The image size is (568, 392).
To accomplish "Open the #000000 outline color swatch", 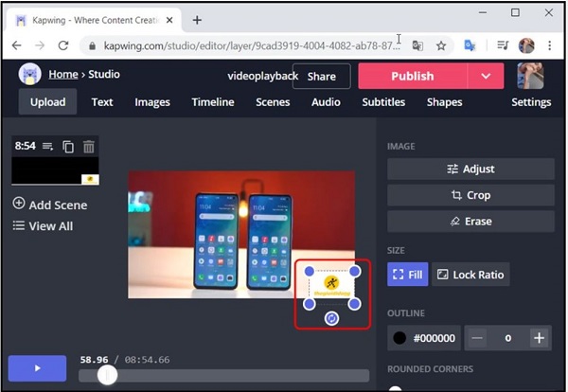I will (x=425, y=338).
